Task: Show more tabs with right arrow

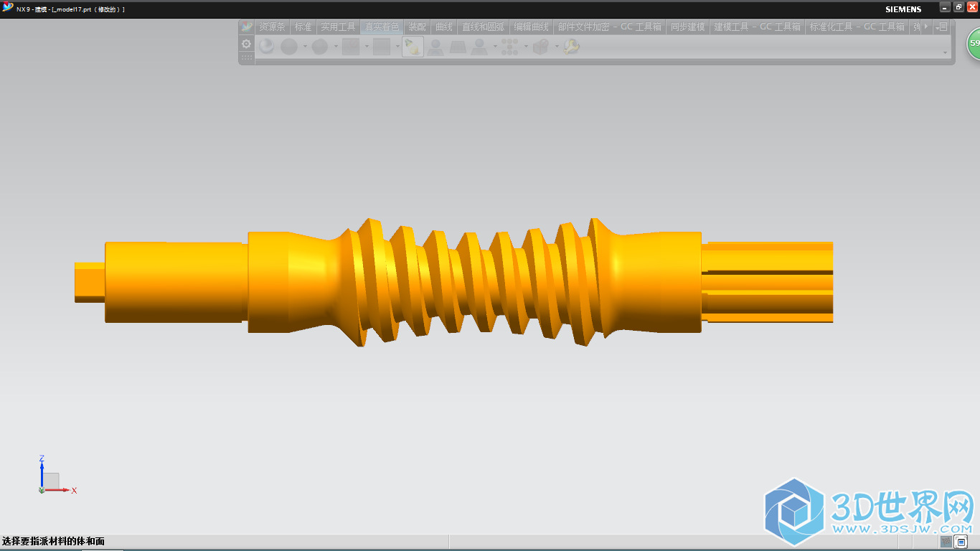Action: pyautogui.click(x=926, y=27)
